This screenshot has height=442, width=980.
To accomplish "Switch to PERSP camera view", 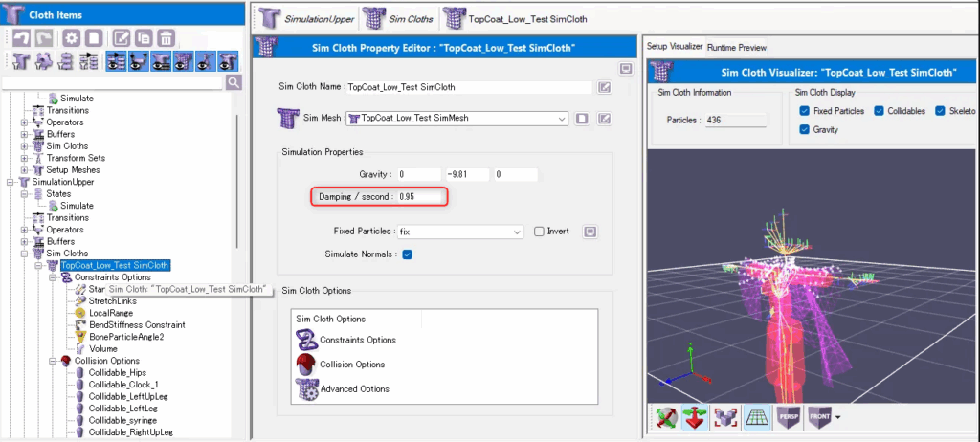I will point(789,418).
